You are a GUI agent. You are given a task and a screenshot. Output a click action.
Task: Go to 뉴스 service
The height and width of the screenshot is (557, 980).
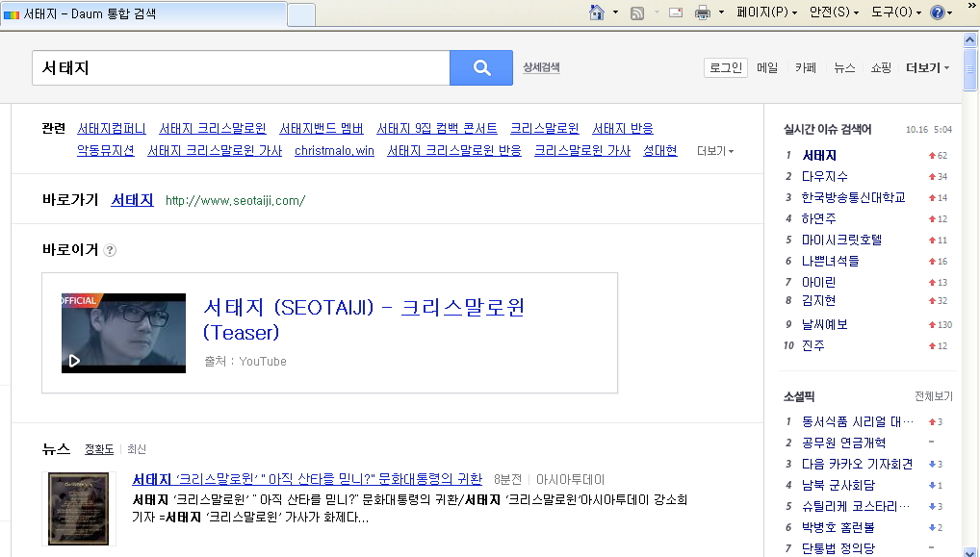pos(844,68)
